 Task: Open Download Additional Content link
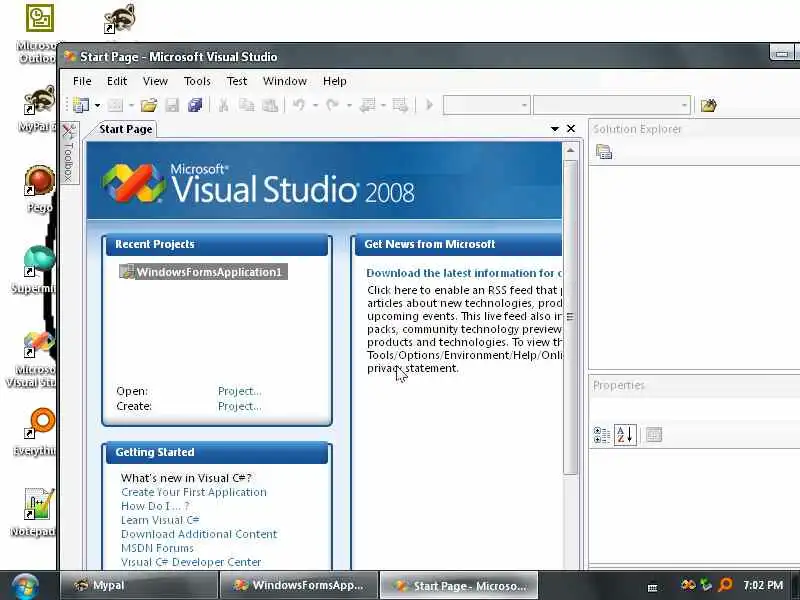pos(199,534)
